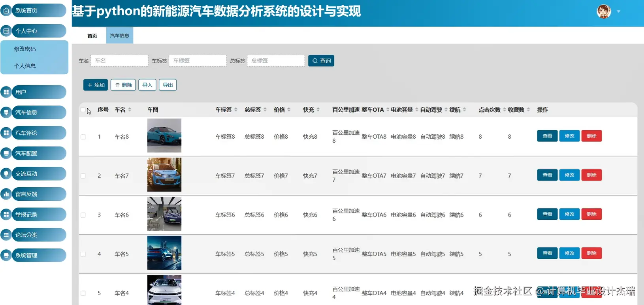644x305 pixels.
Task: Click 查看 for row 车名5
Action: point(547,253)
